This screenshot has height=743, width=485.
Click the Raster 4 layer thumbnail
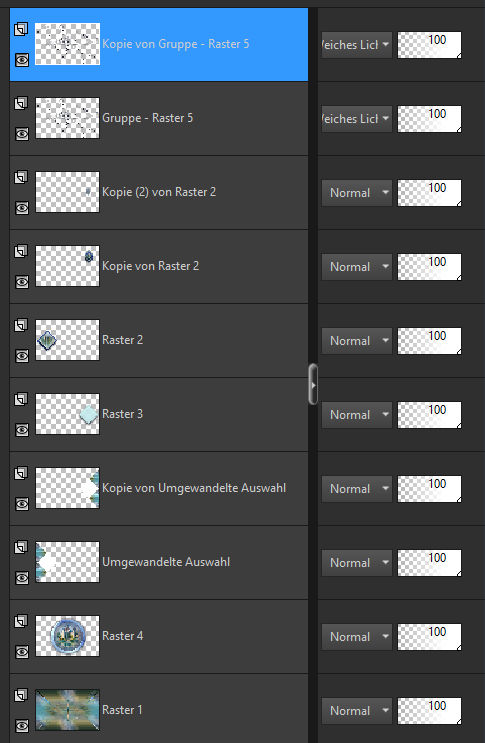pos(67,636)
